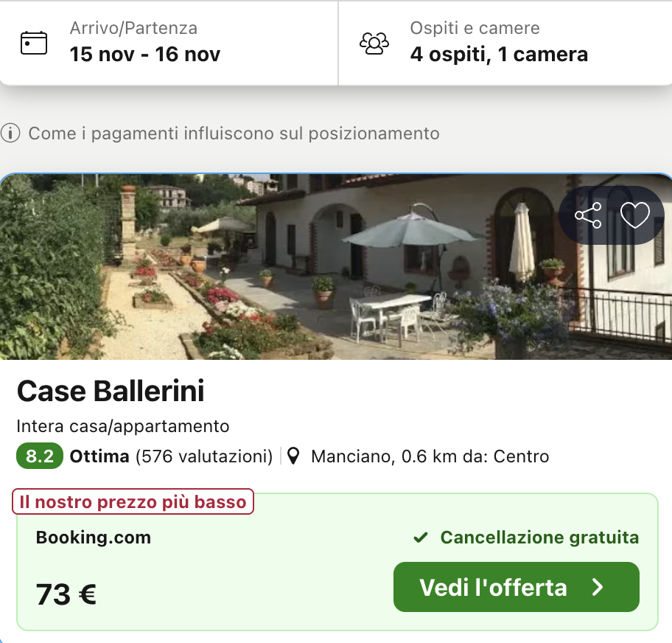Expand the Il nostro prezzo più basso offer
672x643 pixels.
(133, 501)
